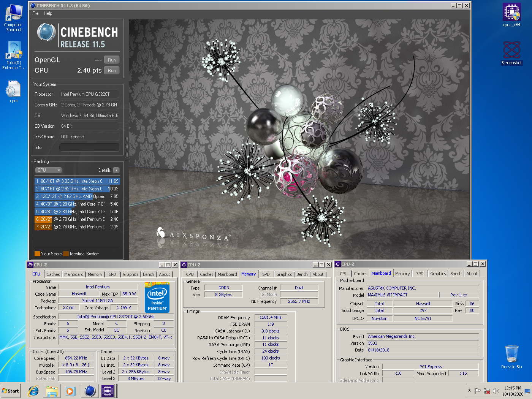Click middle CPU-Z title bar icon
Screen dimensions: 532x399
184,265
